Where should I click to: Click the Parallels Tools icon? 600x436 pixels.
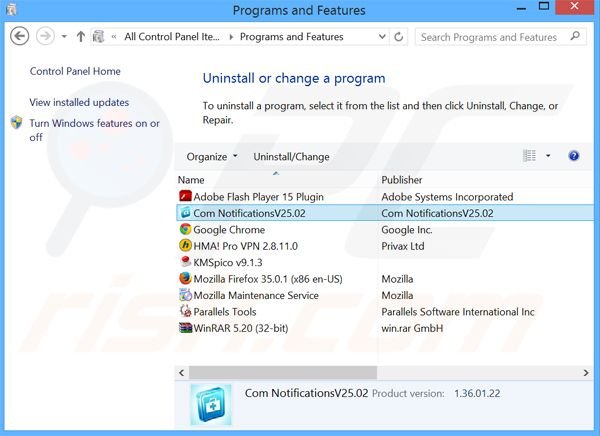click(x=185, y=311)
